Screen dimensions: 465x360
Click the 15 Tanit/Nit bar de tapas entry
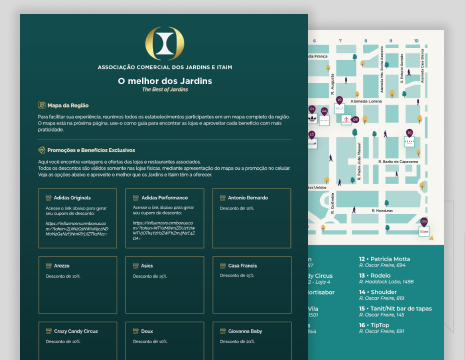(x=395, y=311)
